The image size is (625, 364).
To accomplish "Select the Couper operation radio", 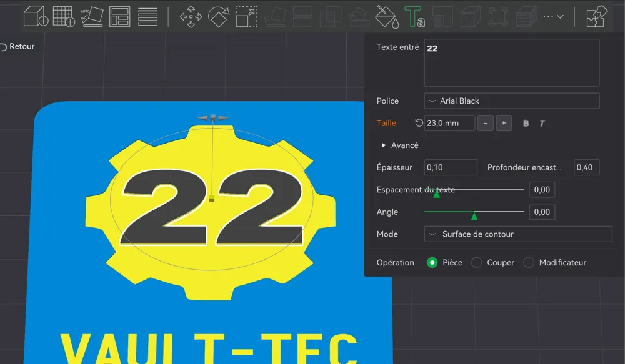I will pyautogui.click(x=476, y=262).
